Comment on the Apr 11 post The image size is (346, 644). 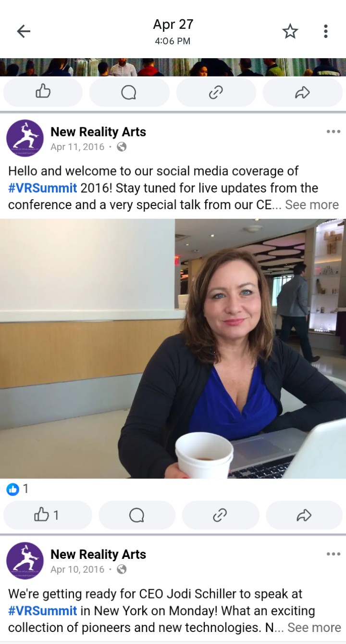(x=137, y=516)
